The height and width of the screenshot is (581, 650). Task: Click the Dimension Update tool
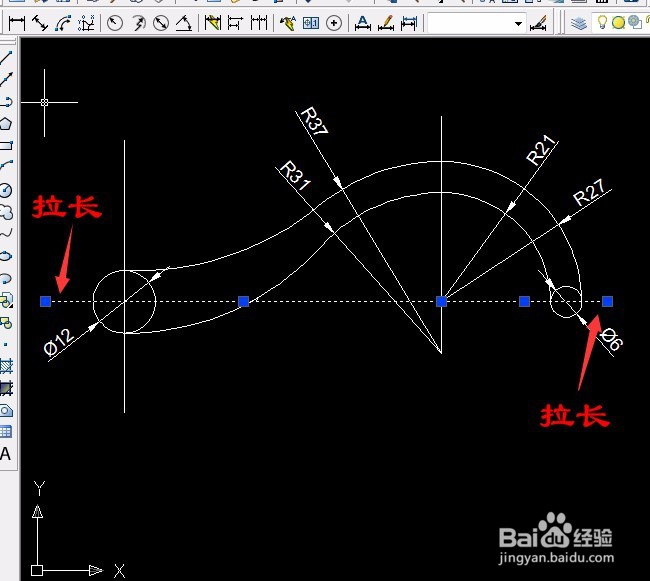(409, 23)
